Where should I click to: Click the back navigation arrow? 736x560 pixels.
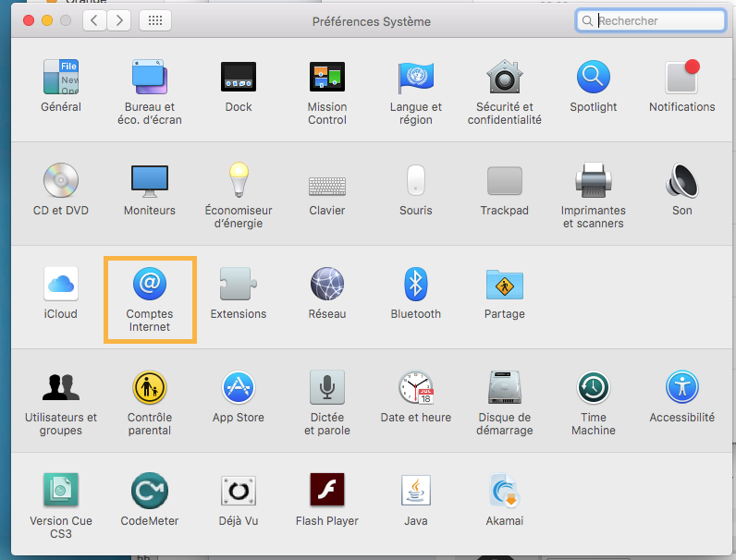pos(95,20)
